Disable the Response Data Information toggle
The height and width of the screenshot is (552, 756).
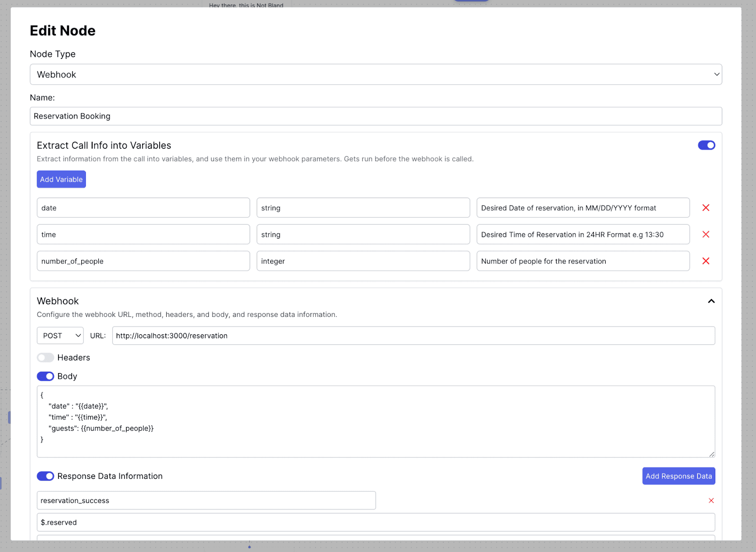[45, 476]
